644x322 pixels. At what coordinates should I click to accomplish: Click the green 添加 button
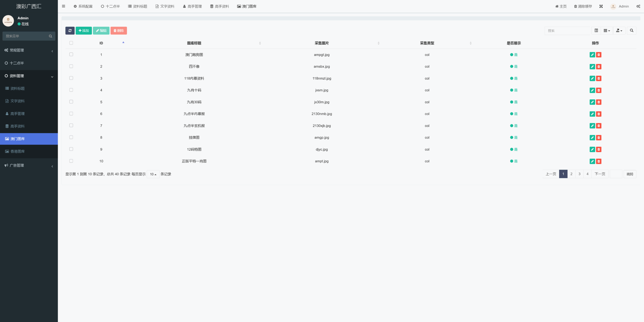[x=84, y=30]
